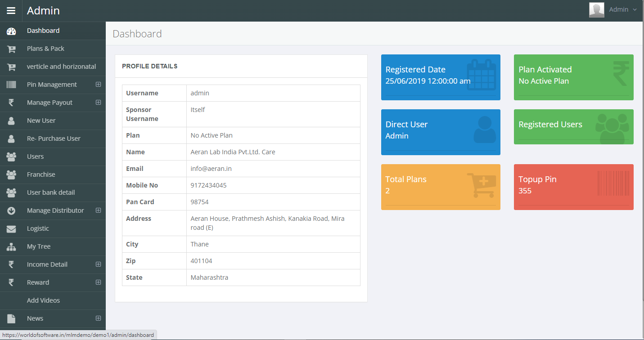Viewport: 644px width, 340px height.
Task: Open the Logistic menu link
Action: click(x=53, y=228)
